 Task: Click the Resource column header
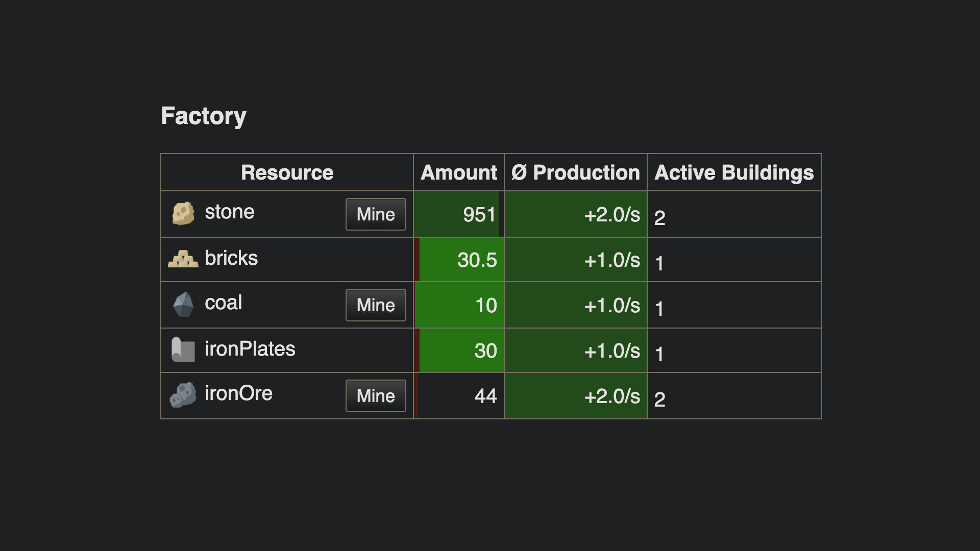[x=287, y=172]
